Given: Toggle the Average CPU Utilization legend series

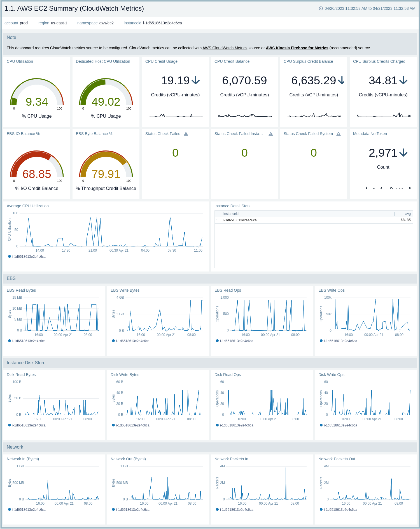Looking at the screenshot, I should pyautogui.click(x=27, y=257).
